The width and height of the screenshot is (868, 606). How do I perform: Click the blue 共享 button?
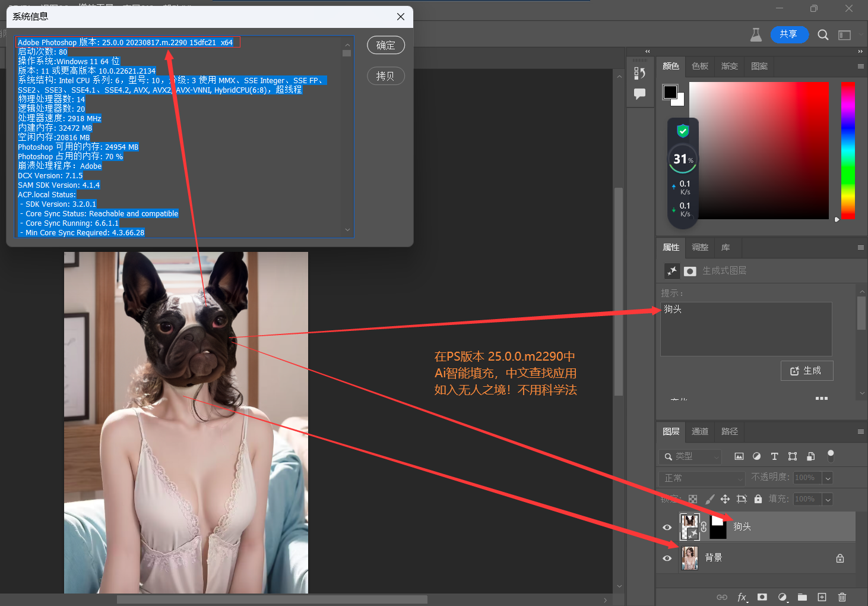789,34
